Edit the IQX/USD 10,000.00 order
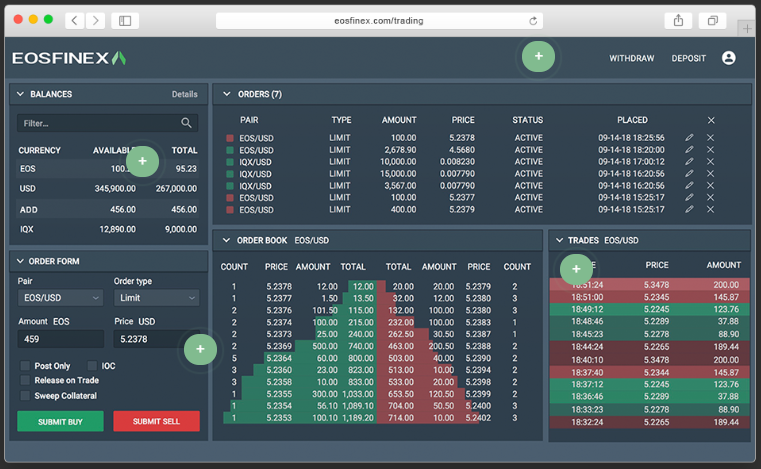This screenshot has width=761, height=469. (689, 162)
